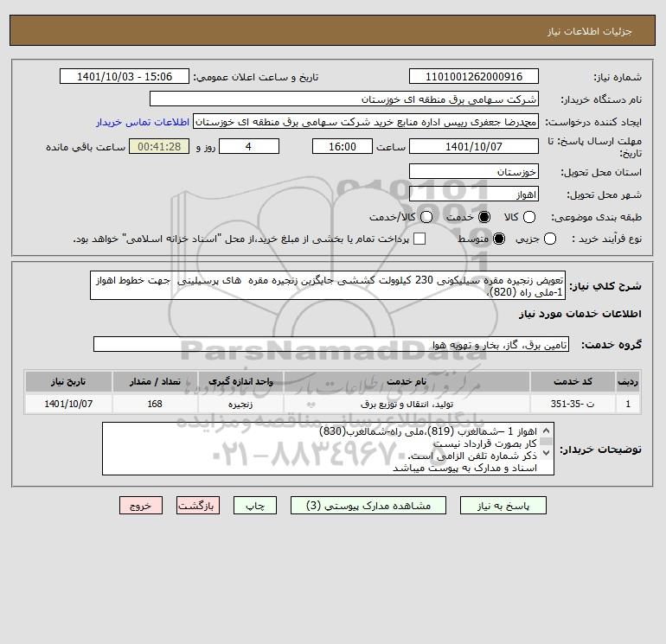Viewport: 666px width, 644px height.
Task: Click the deadline date field 1401/10/07
Action: [474, 147]
